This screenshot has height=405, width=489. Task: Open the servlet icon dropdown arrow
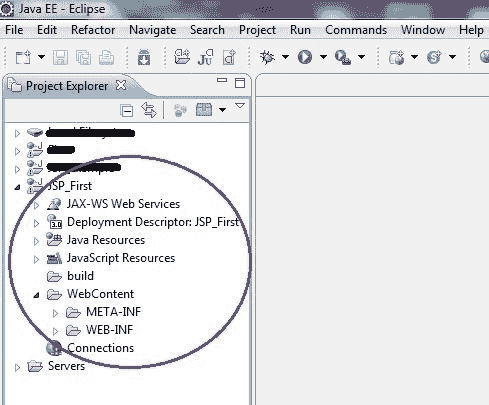tap(452, 57)
